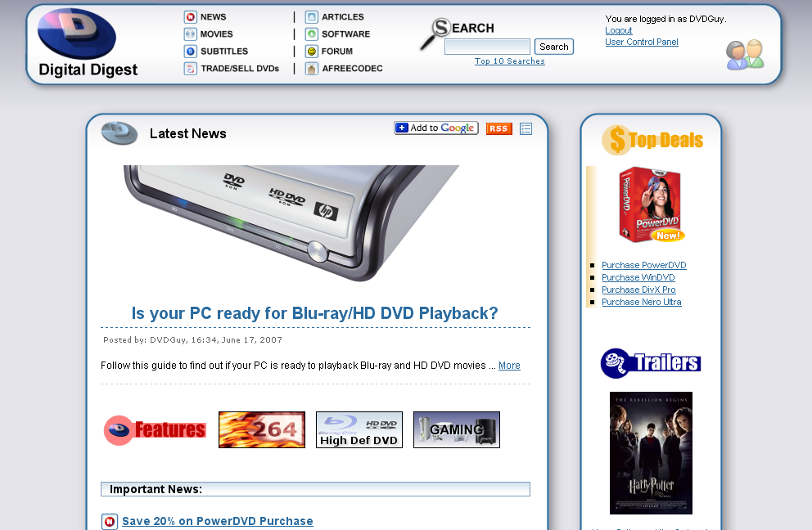The height and width of the screenshot is (530, 812).
Task: Open the Harry Potter trailer poster
Action: point(651,452)
